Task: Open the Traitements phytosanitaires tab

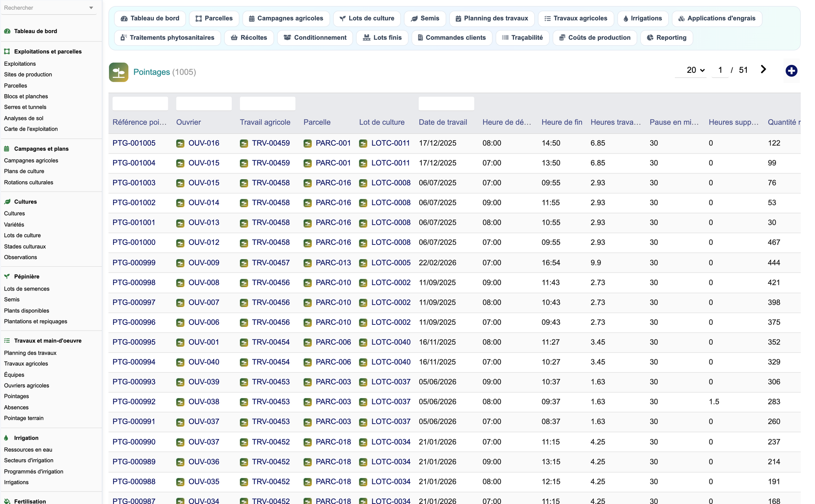Action: 168,38
